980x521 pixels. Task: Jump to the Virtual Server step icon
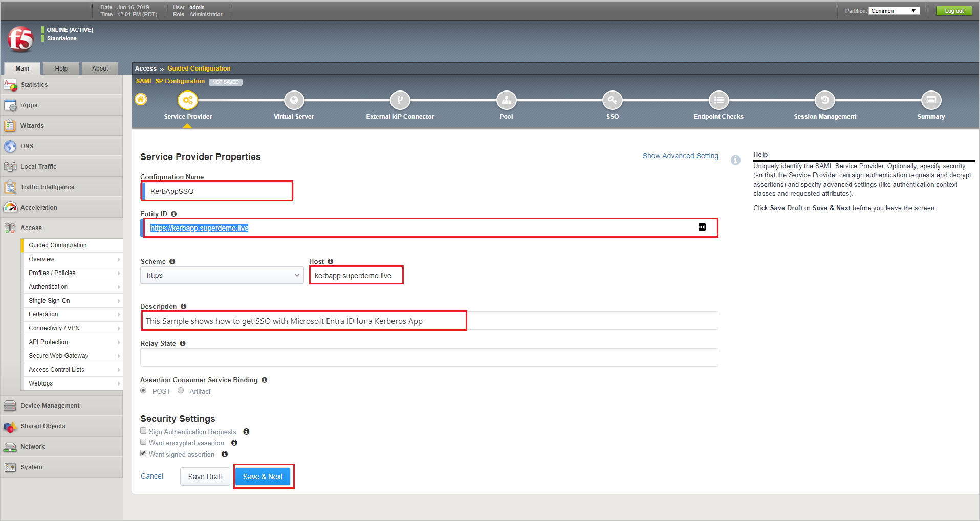(x=294, y=100)
